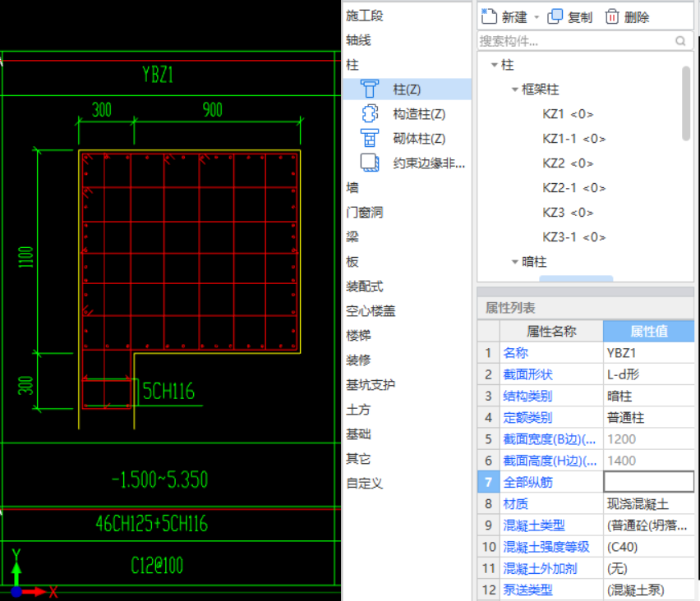Select KZ3-1 <0> in component list

(x=573, y=237)
